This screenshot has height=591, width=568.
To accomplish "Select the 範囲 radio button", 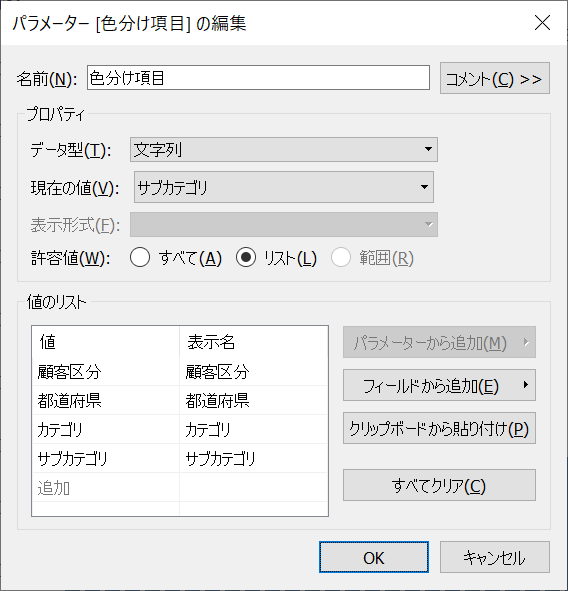I will click(x=341, y=258).
